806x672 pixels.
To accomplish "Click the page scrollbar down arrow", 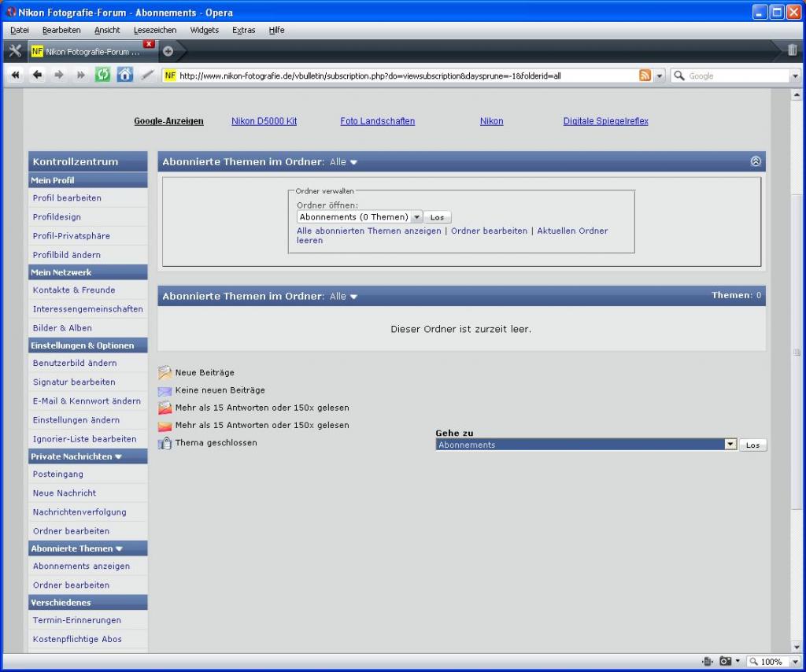I will click(x=797, y=647).
